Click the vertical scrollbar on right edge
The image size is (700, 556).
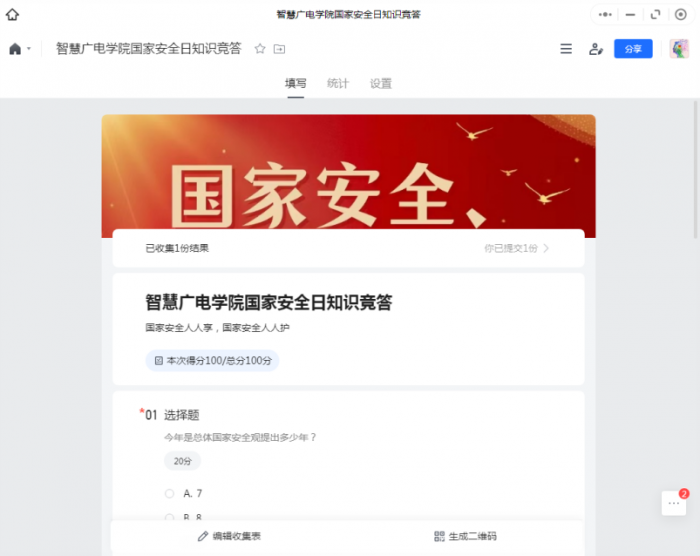pos(695,170)
